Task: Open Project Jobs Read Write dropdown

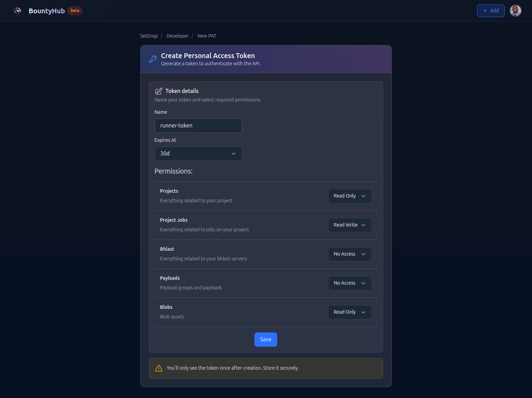Action: (x=350, y=225)
